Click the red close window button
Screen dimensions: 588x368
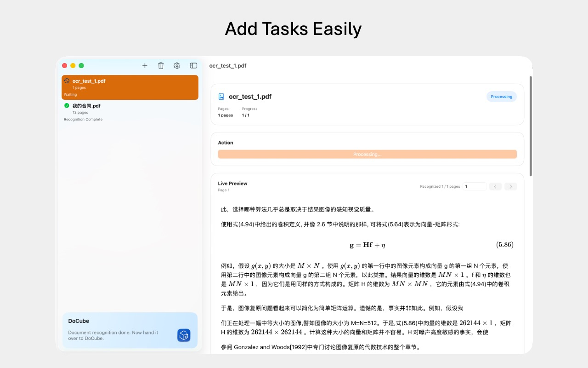(65, 66)
